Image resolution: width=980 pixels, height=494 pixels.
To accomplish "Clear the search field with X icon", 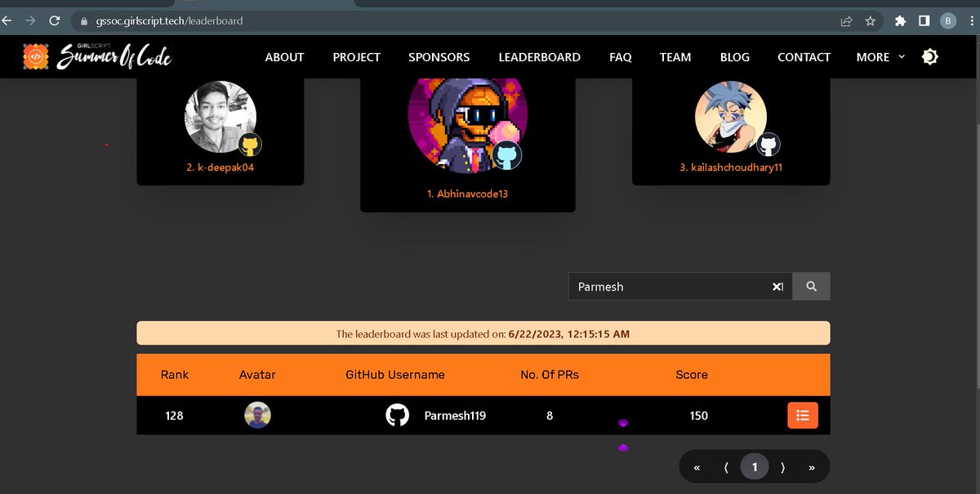I will coord(777,287).
